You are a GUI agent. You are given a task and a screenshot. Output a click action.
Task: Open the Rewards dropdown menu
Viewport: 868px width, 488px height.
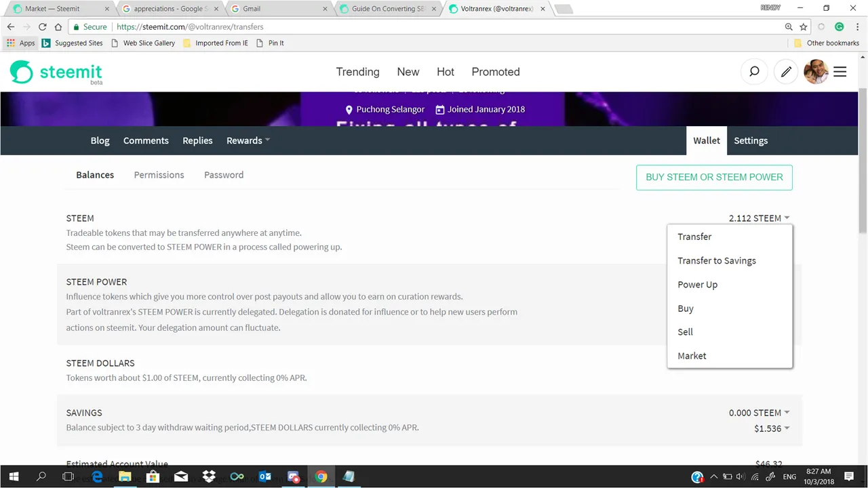coord(248,140)
